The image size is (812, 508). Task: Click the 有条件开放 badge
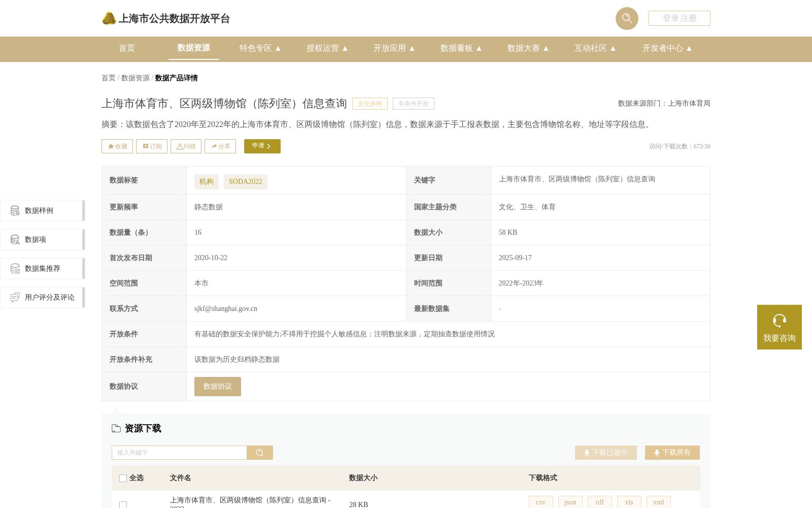click(x=414, y=104)
